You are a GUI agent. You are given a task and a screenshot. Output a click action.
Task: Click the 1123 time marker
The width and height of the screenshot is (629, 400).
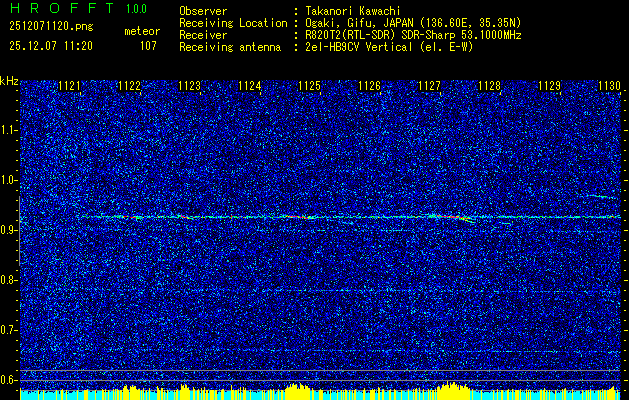click(189, 86)
